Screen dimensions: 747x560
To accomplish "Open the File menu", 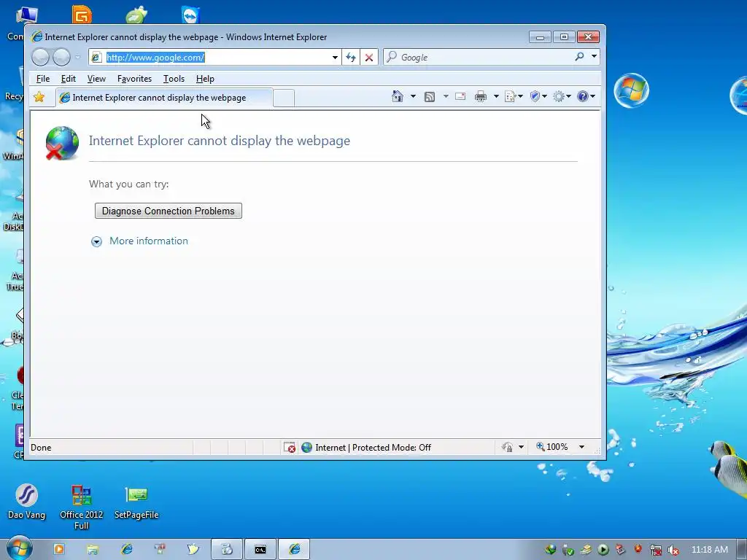I will click(x=43, y=79).
